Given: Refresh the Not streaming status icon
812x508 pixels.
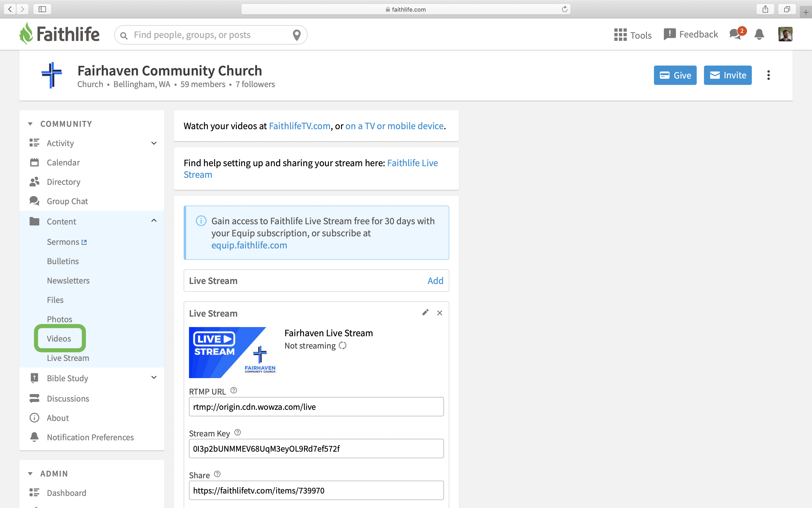Looking at the screenshot, I should [343, 345].
